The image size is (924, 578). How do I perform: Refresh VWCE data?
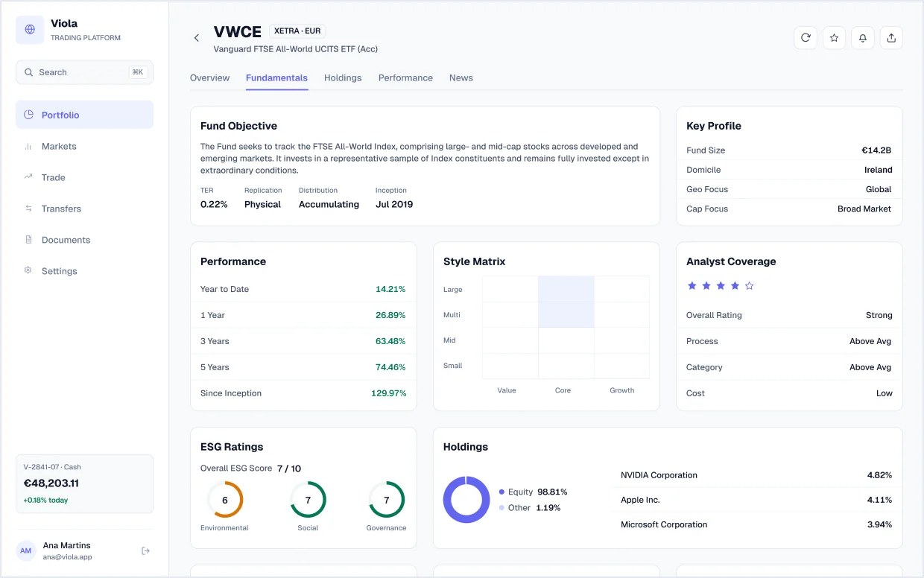tap(806, 38)
